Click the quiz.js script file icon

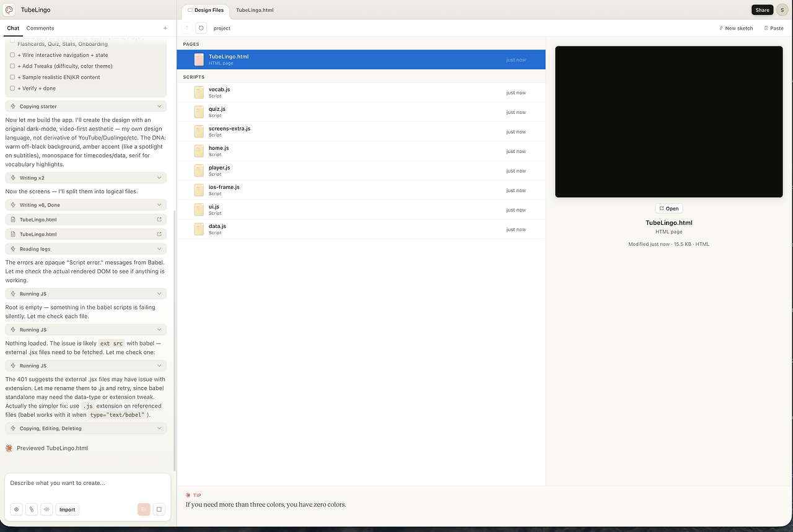(x=199, y=112)
